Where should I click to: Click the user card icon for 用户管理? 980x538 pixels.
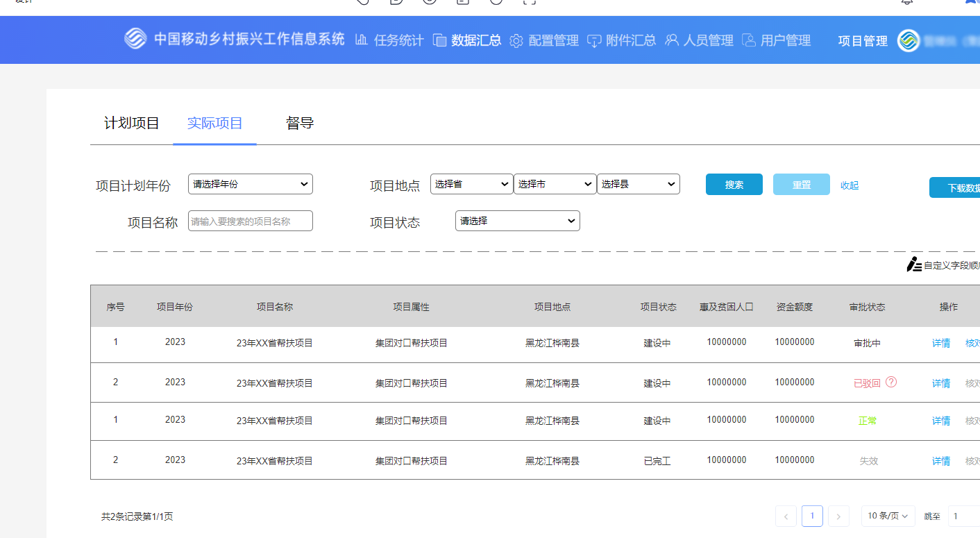click(x=749, y=40)
